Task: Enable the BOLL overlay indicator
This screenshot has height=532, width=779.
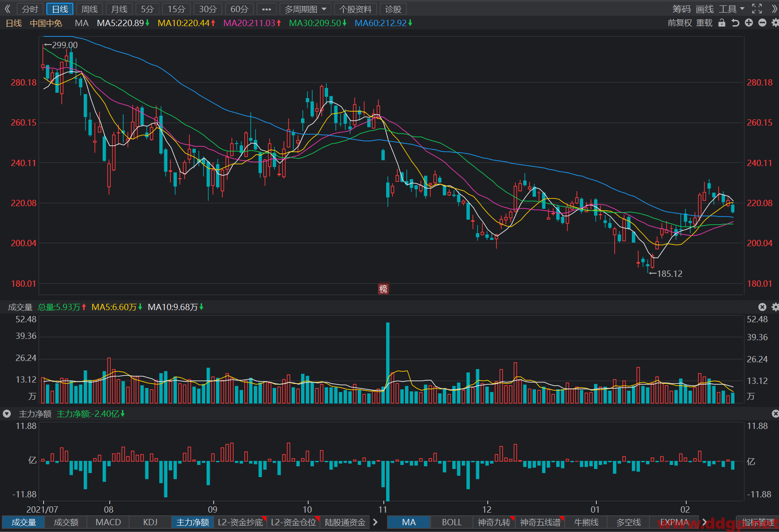Action: click(452, 522)
